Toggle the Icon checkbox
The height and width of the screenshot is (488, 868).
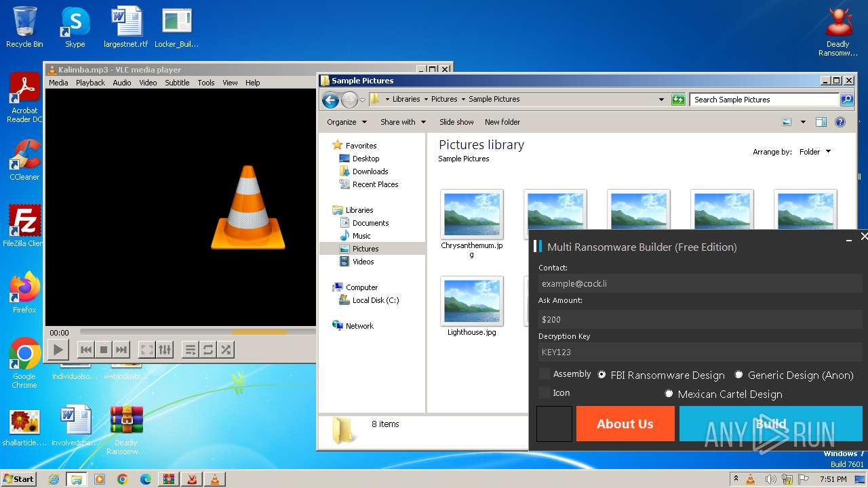545,392
